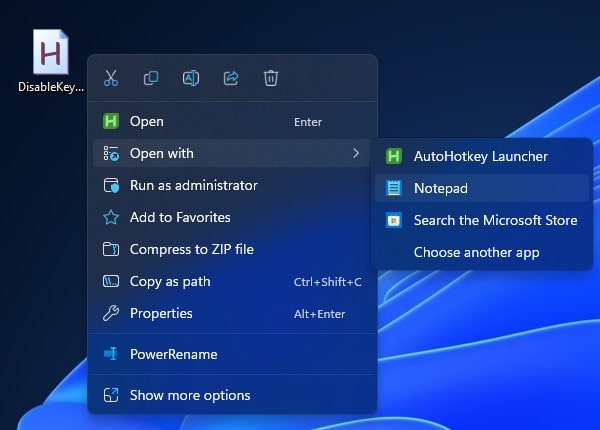Viewport: 600px width, 430px height.
Task: Open file with AutoHotkey Launcher
Action: pyautogui.click(x=482, y=156)
